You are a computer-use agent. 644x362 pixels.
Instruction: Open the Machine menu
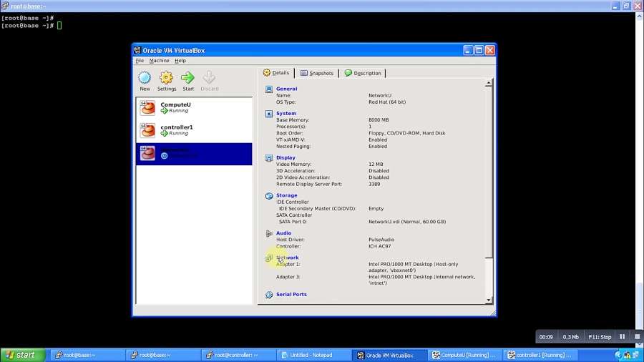(x=159, y=61)
